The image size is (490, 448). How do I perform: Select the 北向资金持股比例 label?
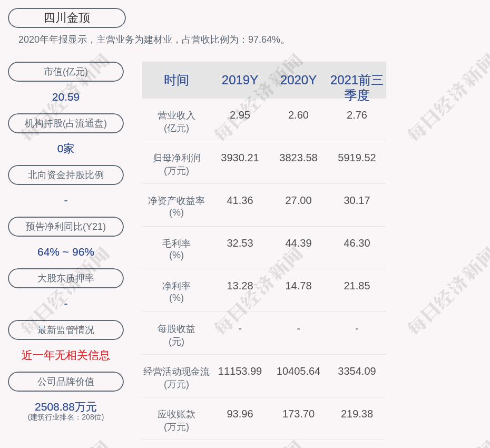coord(66,175)
